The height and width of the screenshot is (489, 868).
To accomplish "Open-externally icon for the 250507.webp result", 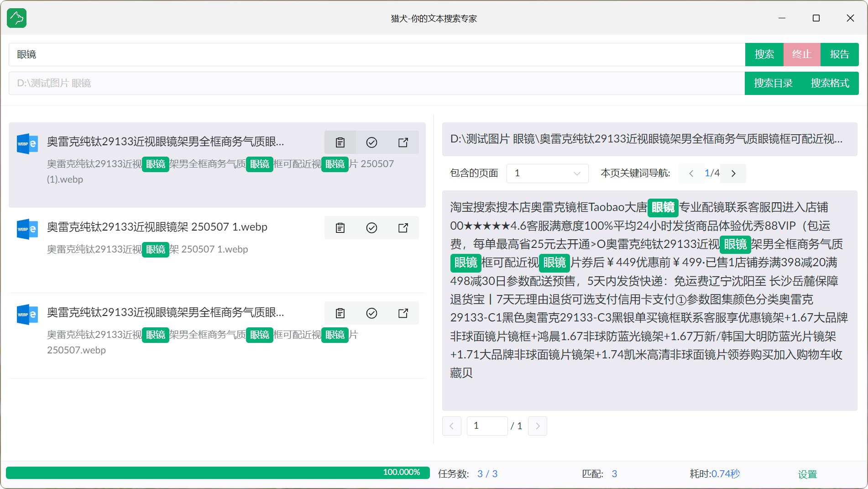I will pyautogui.click(x=403, y=313).
